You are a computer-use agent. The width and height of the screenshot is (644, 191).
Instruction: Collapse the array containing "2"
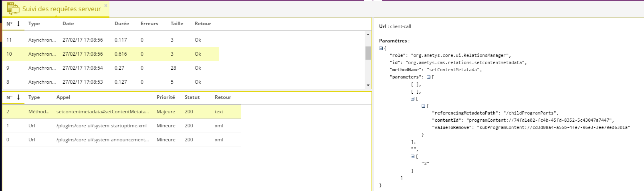(413, 157)
